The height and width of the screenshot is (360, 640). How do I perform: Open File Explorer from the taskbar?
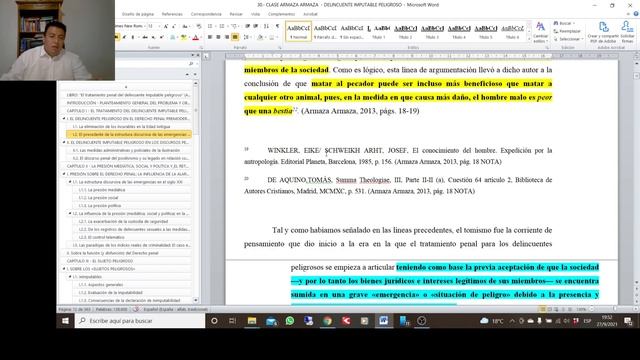252,321
